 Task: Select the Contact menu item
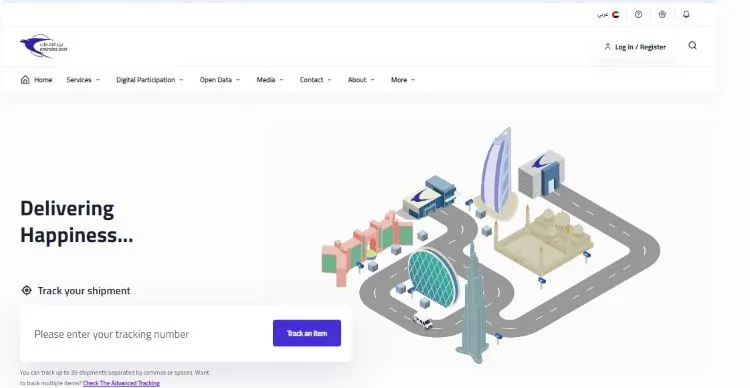(315, 80)
